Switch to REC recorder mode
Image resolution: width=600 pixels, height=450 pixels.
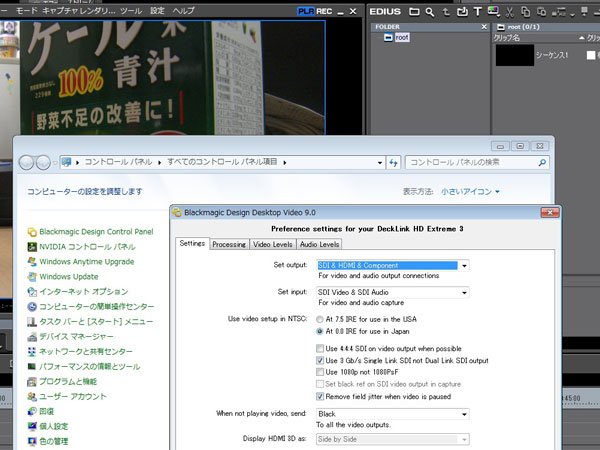coord(324,11)
